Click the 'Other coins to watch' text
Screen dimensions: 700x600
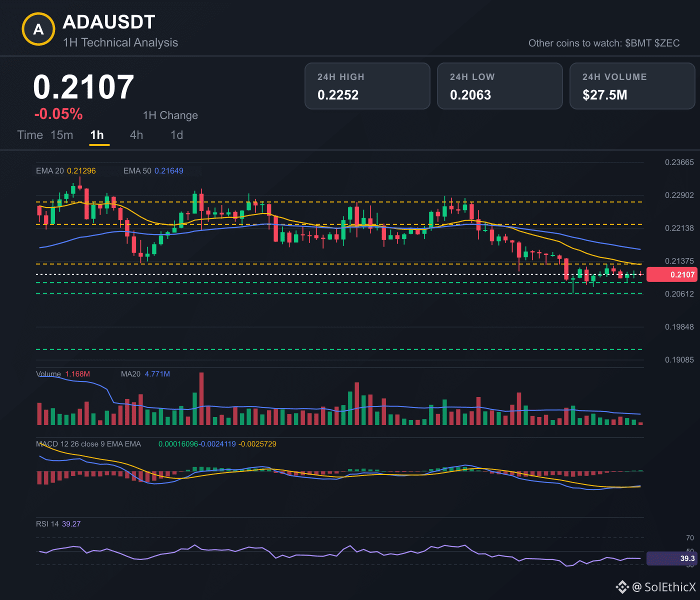coord(604,43)
